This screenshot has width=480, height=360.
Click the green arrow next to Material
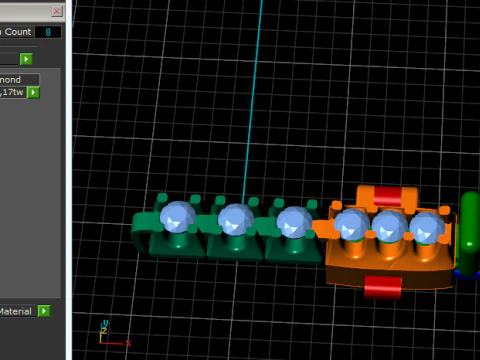44,311
